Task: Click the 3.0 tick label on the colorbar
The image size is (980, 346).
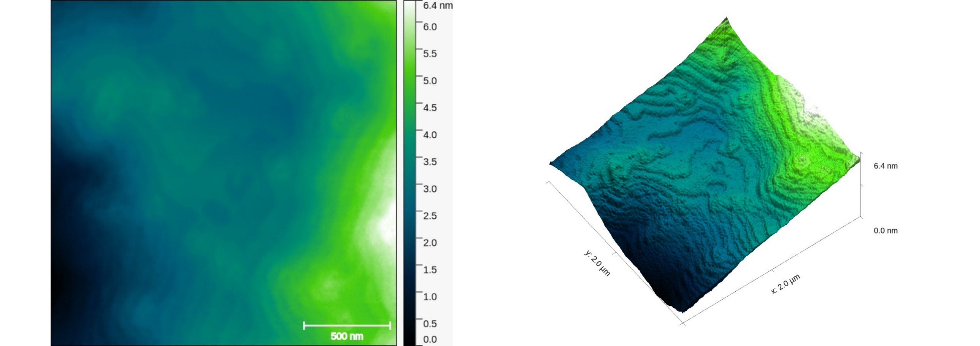Action: click(430, 189)
